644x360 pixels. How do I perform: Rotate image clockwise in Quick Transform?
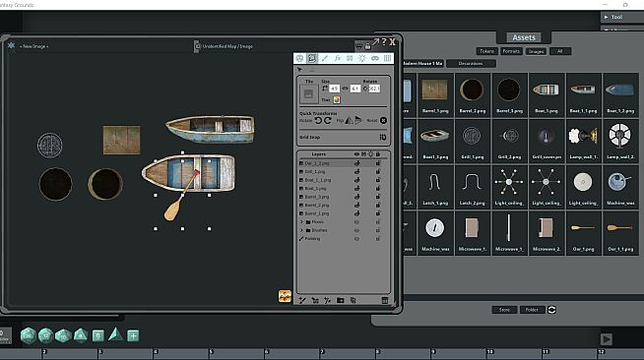click(x=327, y=121)
